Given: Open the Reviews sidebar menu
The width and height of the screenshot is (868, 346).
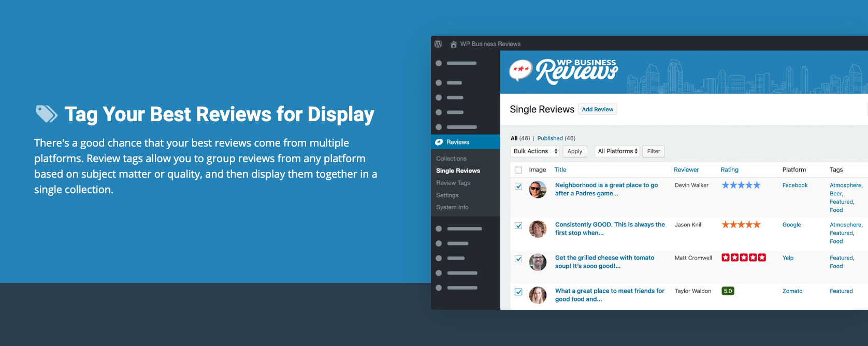Looking at the screenshot, I should click(466, 142).
